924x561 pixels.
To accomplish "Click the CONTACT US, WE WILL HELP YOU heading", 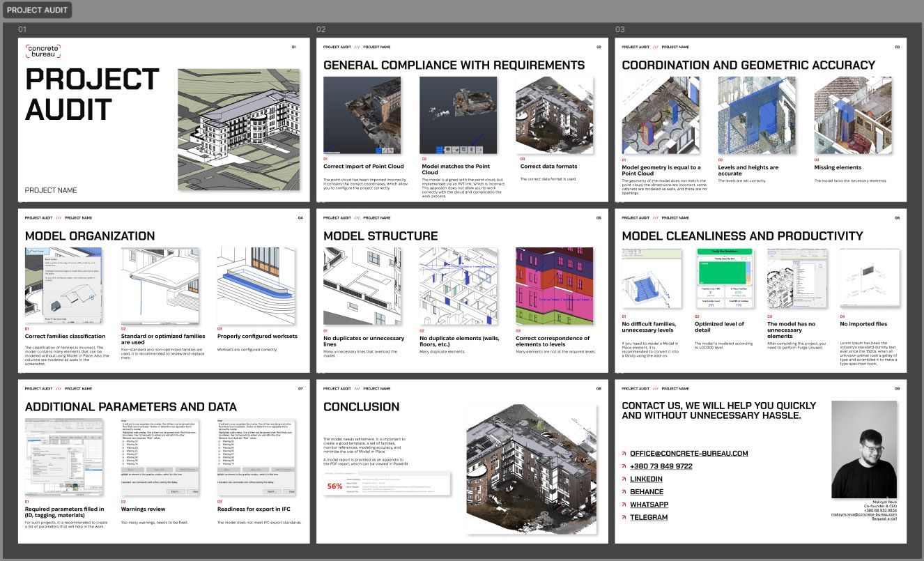I will click(718, 410).
